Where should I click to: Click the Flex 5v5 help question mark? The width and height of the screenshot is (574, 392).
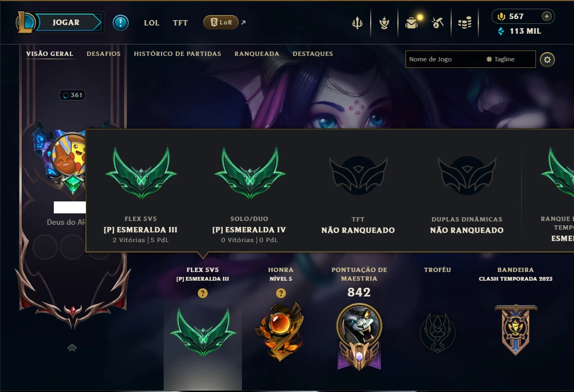(x=202, y=293)
